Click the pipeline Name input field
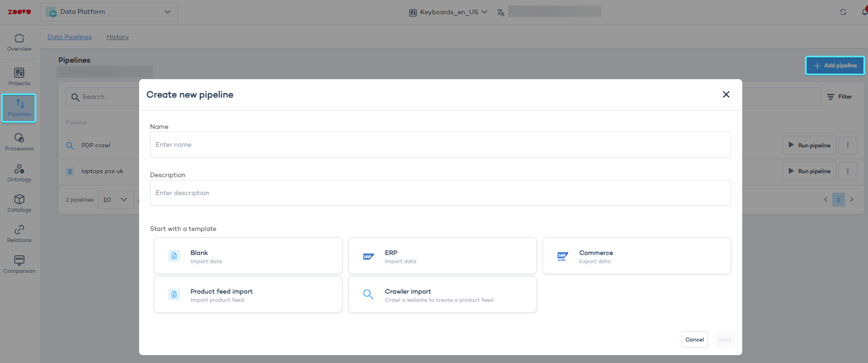868x363 pixels. pos(440,144)
